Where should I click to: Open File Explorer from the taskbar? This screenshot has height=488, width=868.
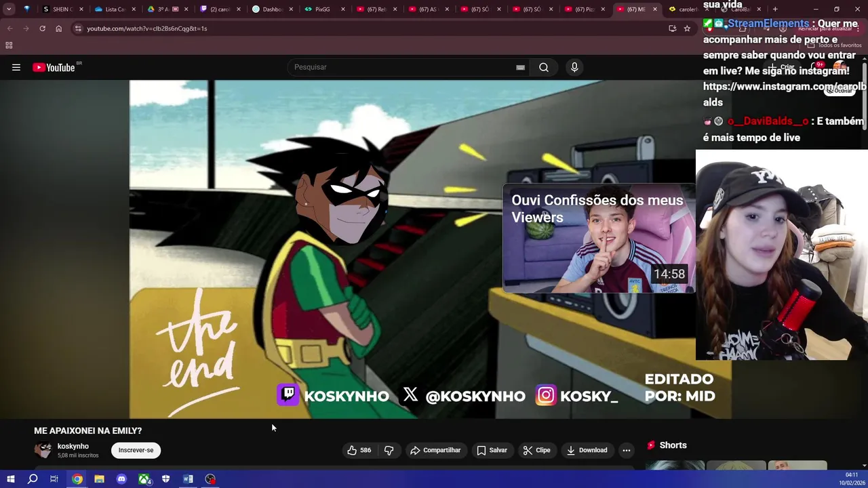[x=99, y=479]
